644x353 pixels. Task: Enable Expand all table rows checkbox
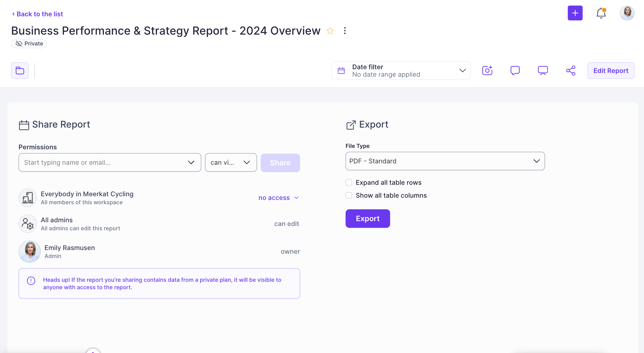tap(349, 183)
